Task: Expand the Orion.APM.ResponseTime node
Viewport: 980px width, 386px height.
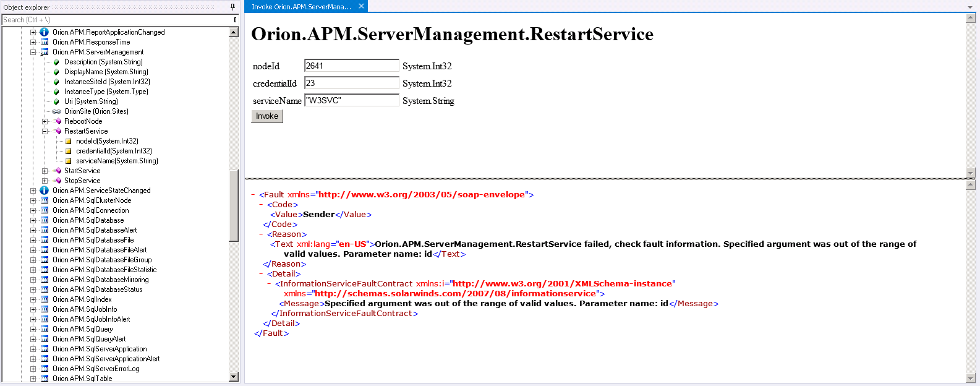Action: (33, 42)
